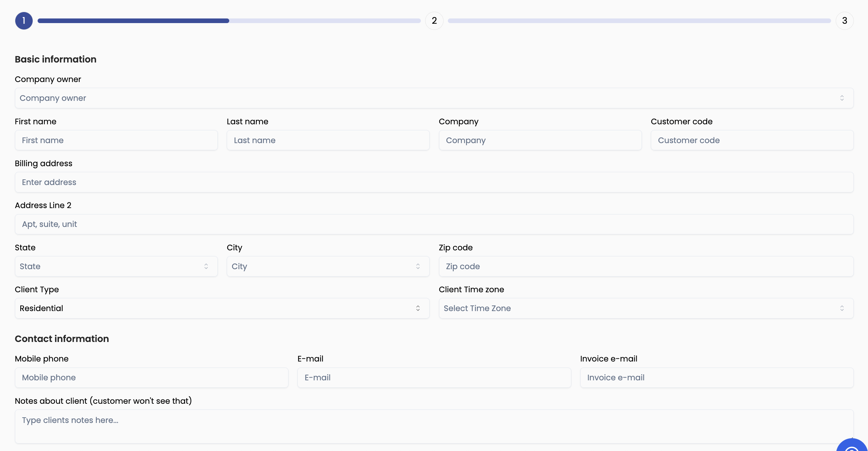Image resolution: width=868 pixels, height=451 pixels.
Task: Click the Zip code input
Action: pos(646,266)
